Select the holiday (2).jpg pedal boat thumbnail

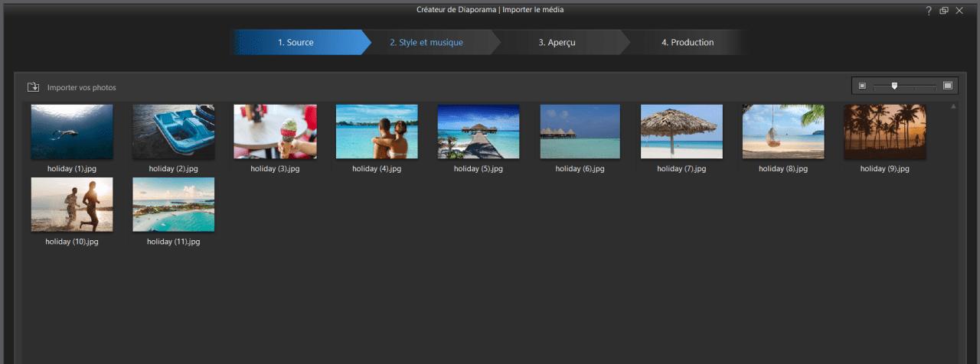coord(174,132)
